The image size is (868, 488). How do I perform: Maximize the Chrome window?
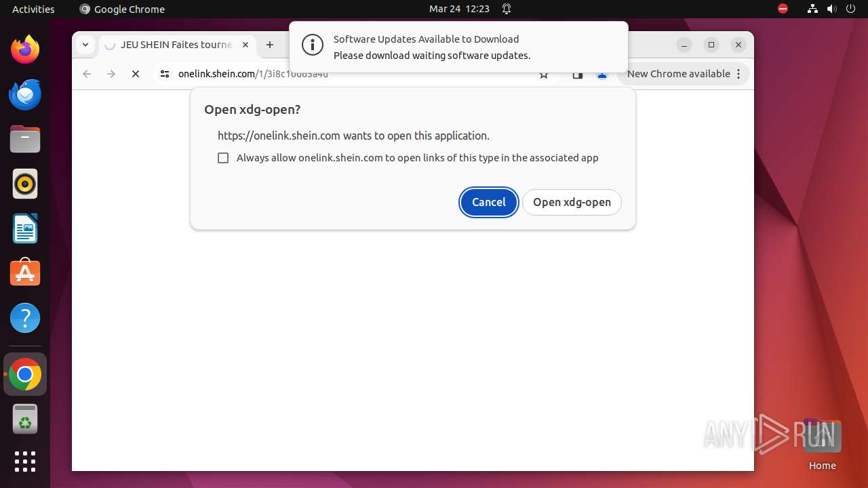711,45
